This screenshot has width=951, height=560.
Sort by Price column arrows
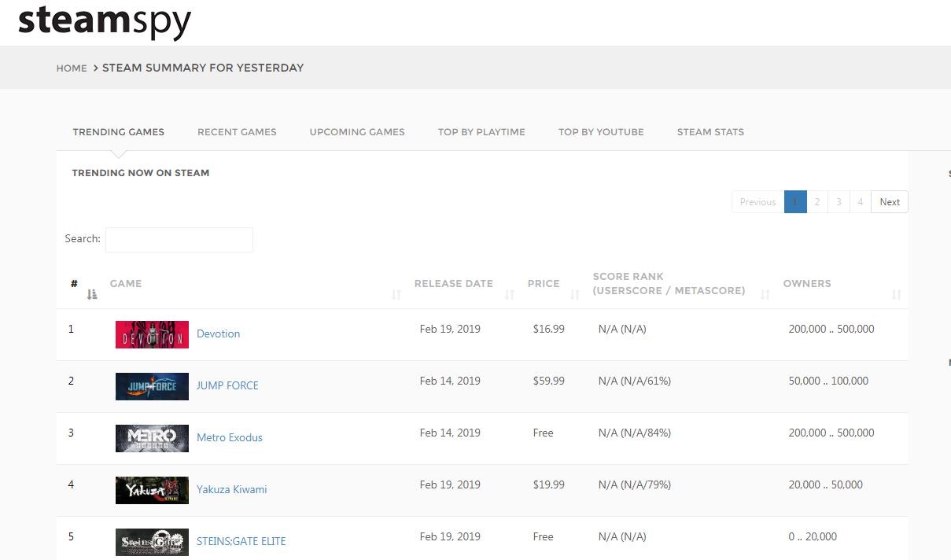click(575, 294)
